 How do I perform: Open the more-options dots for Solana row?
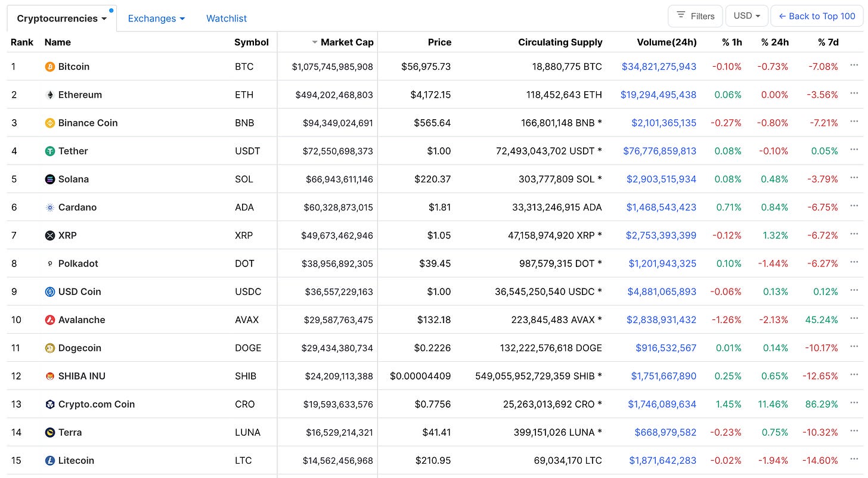854,177
